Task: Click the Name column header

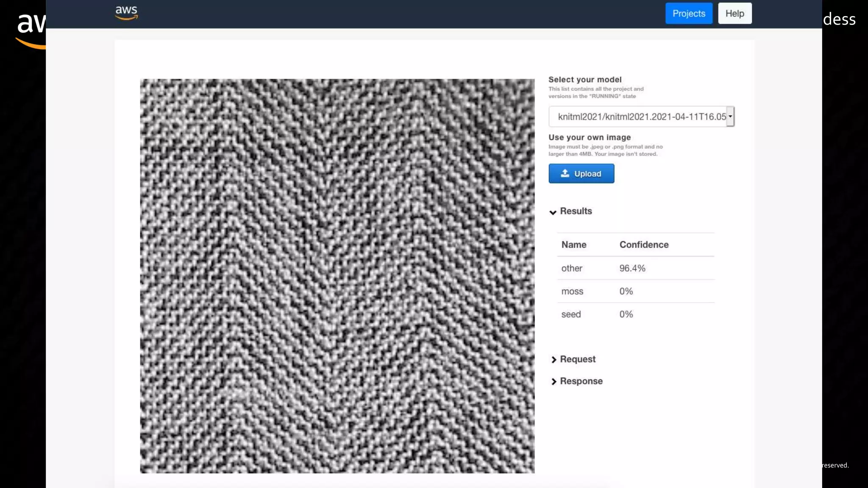Action: (573, 245)
